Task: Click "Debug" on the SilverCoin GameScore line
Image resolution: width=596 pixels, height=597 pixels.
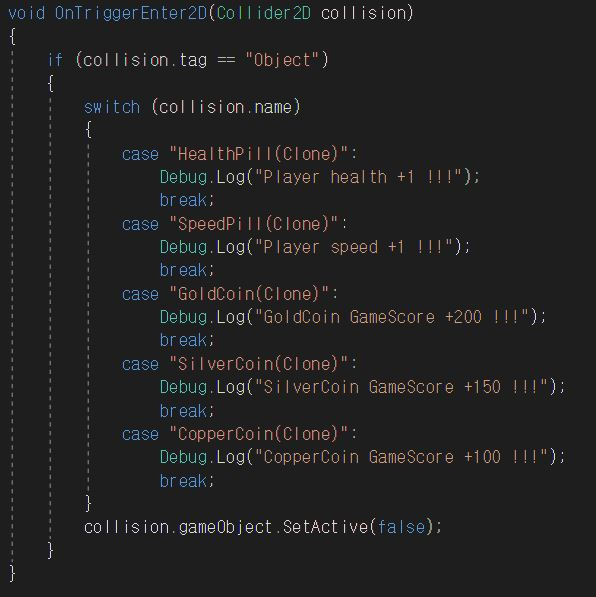Action: click(183, 388)
